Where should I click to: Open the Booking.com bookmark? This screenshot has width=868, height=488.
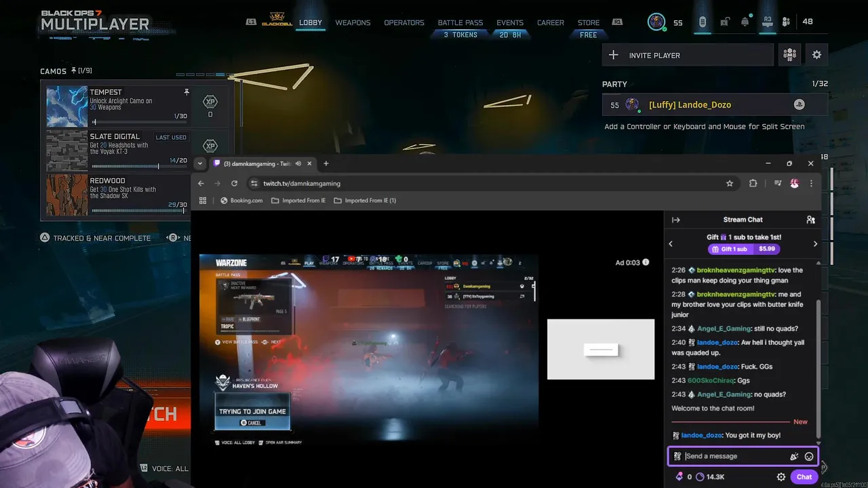click(241, 201)
